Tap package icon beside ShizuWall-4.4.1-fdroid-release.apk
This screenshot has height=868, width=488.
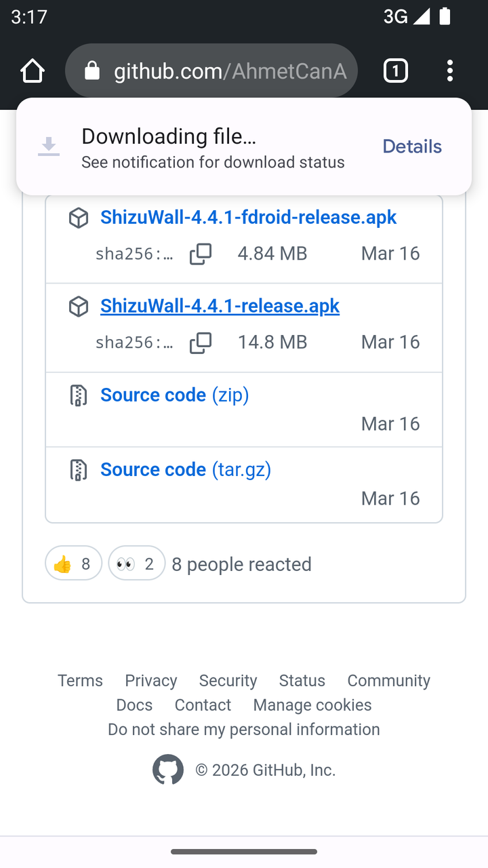coord(79,218)
